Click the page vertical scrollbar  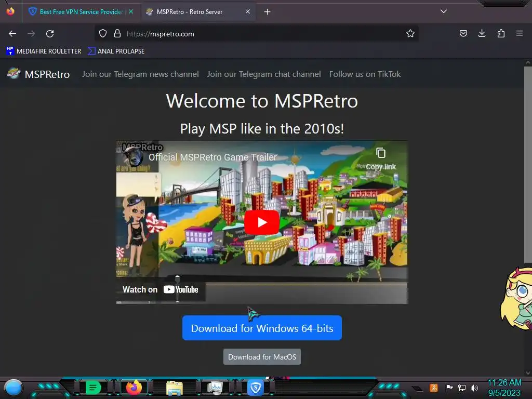(x=528, y=165)
